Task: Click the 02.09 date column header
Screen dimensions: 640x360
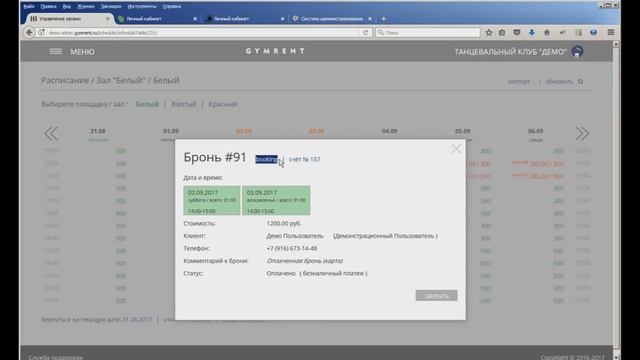Action: tap(244, 131)
